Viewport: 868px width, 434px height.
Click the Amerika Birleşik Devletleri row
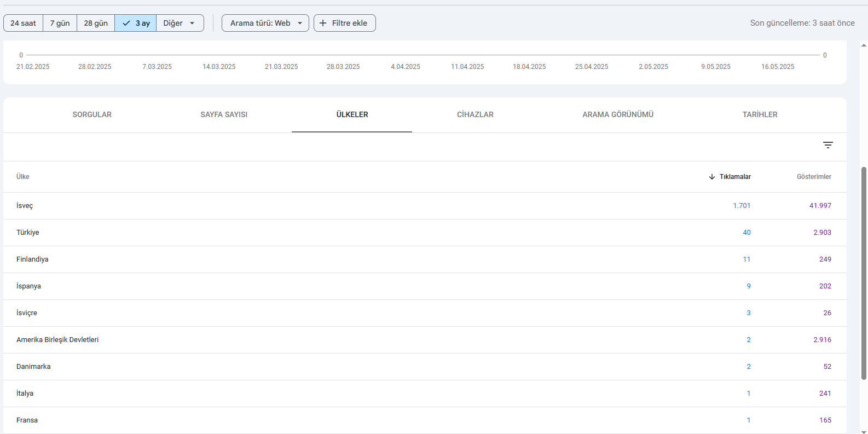(x=57, y=340)
